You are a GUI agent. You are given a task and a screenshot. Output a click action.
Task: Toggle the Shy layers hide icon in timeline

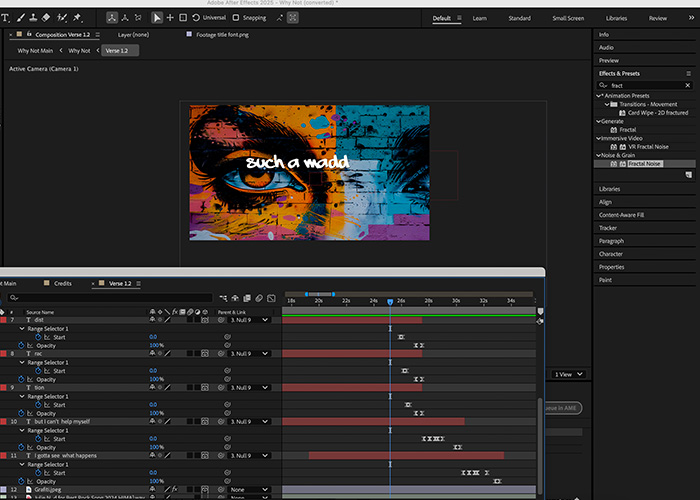point(235,298)
